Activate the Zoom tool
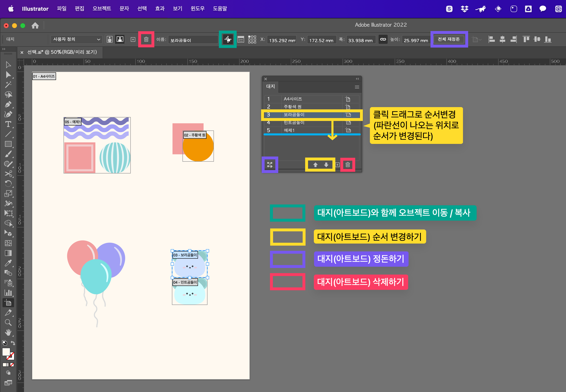 point(8,323)
